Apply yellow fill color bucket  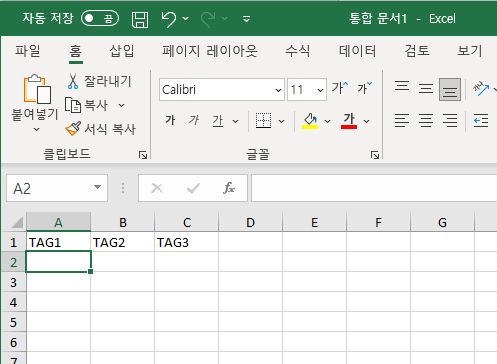pyautogui.click(x=310, y=121)
